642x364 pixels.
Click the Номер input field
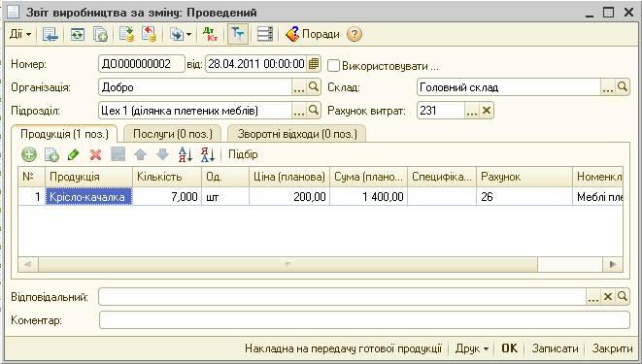[142, 64]
